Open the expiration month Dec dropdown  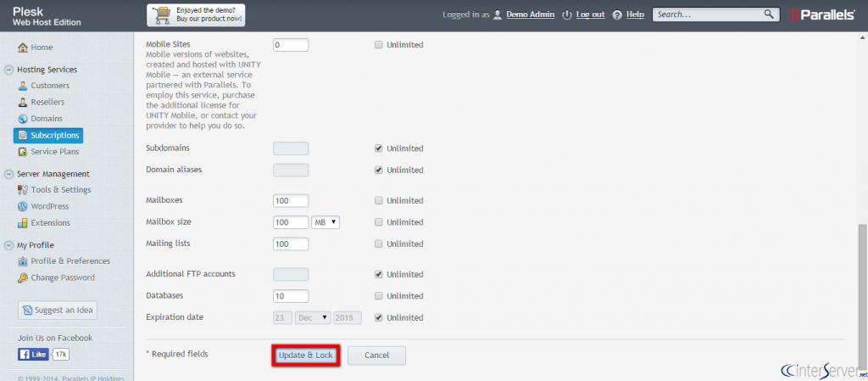click(314, 318)
